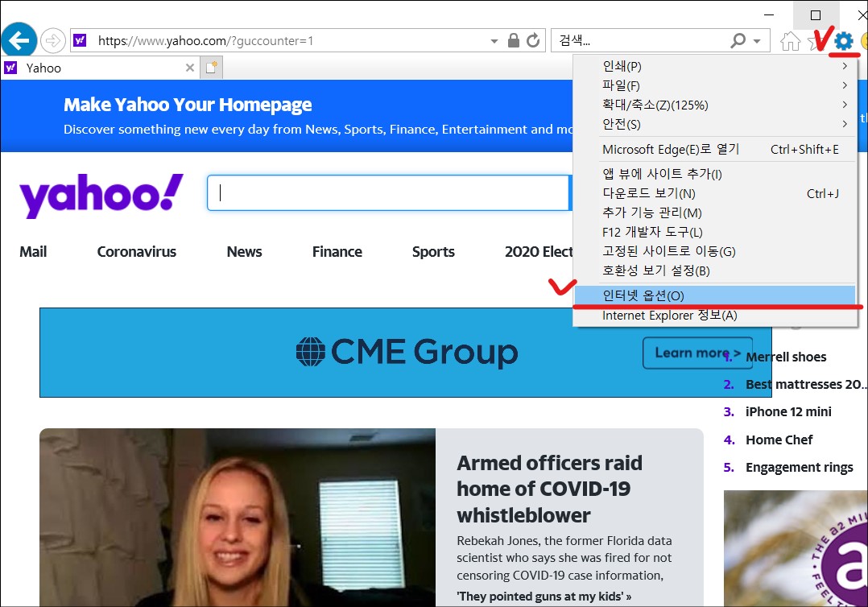The height and width of the screenshot is (607, 868).
Task: Open search provider dropdown arrow
Action: coord(757,41)
